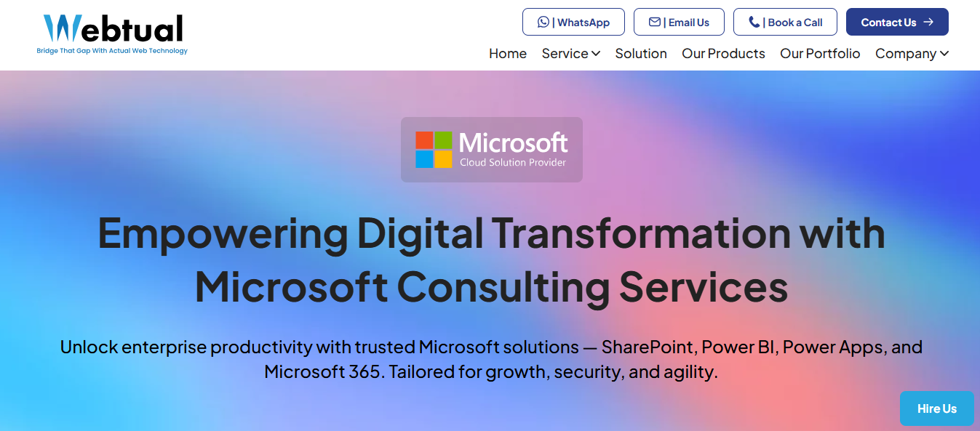Navigate to Our Portfolio
The width and height of the screenshot is (980, 431).
(x=820, y=54)
